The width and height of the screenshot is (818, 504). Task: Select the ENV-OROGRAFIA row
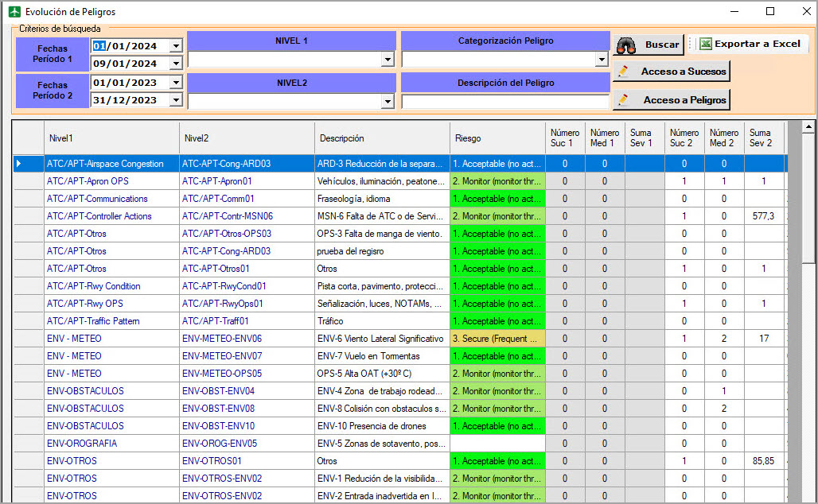(82, 444)
